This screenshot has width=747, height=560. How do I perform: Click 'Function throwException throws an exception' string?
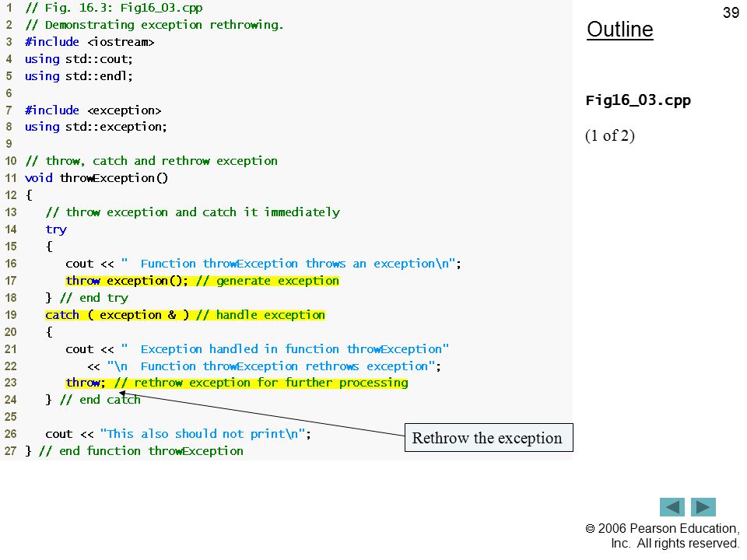pos(289,264)
